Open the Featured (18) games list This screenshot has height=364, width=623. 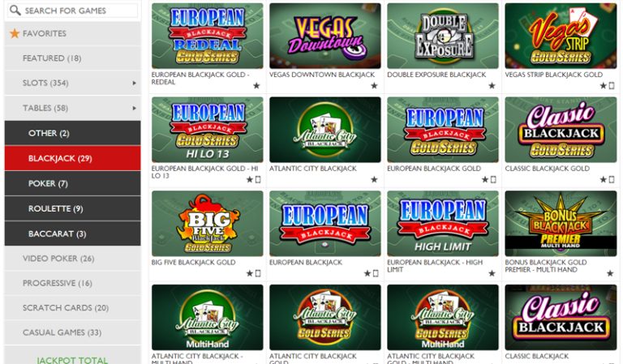(73, 58)
